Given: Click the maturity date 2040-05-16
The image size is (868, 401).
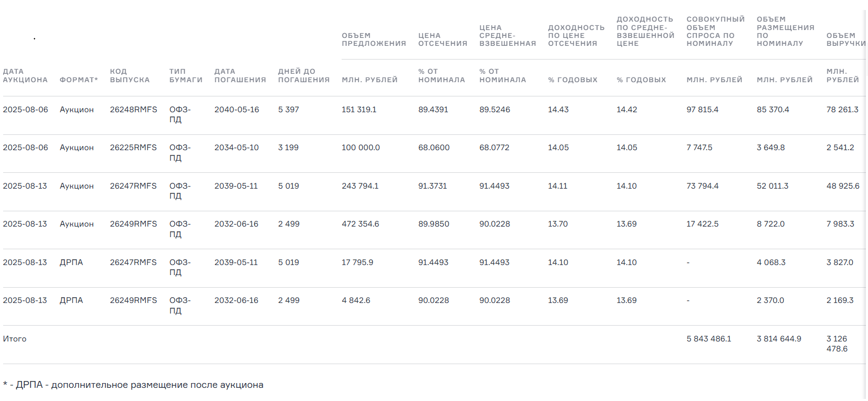Looking at the screenshot, I should [x=236, y=110].
